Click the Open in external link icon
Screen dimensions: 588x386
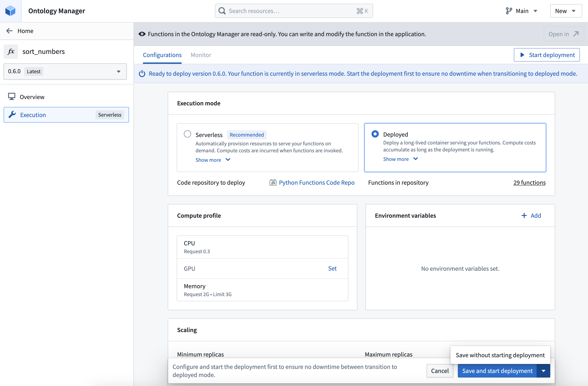[576, 34]
